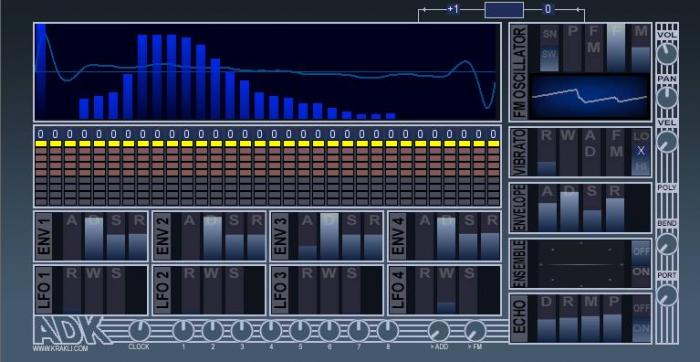The width and height of the screenshot is (700, 362).
Task: Adjust Vibrato AD slider
Action: tap(591, 152)
